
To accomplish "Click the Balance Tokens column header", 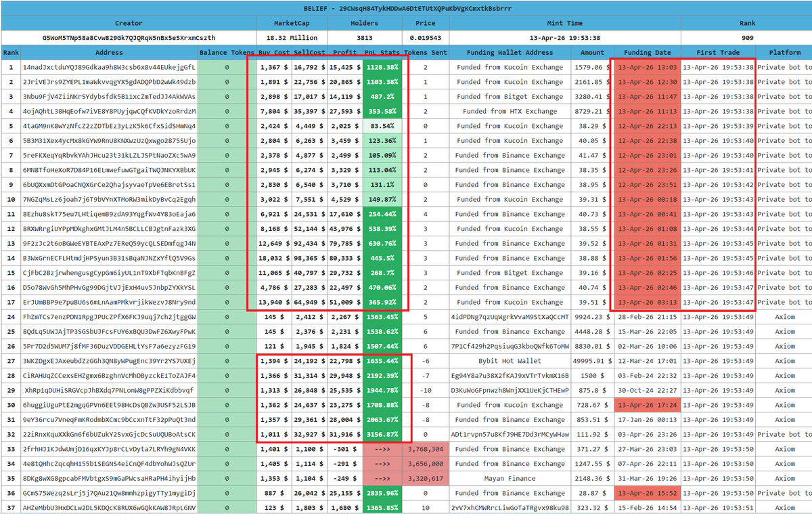I will tap(227, 52).
